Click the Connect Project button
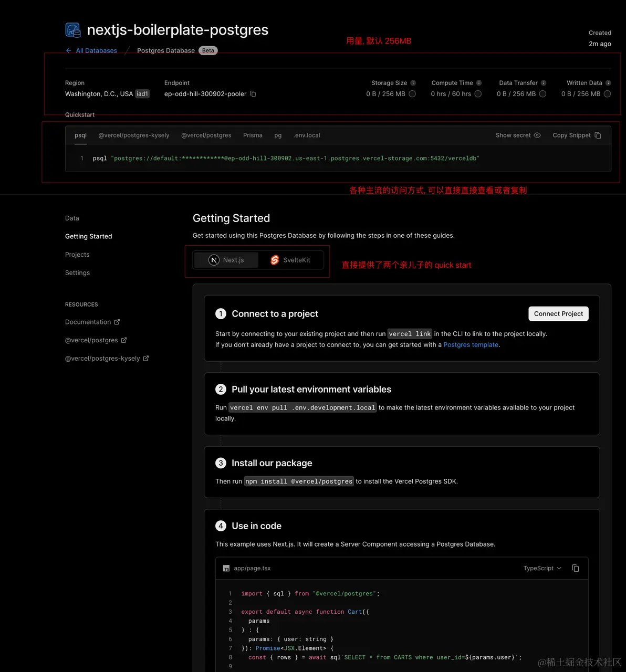Image resolution: width=626 pixels, height=672 pixels. click(x=558, y=314)
